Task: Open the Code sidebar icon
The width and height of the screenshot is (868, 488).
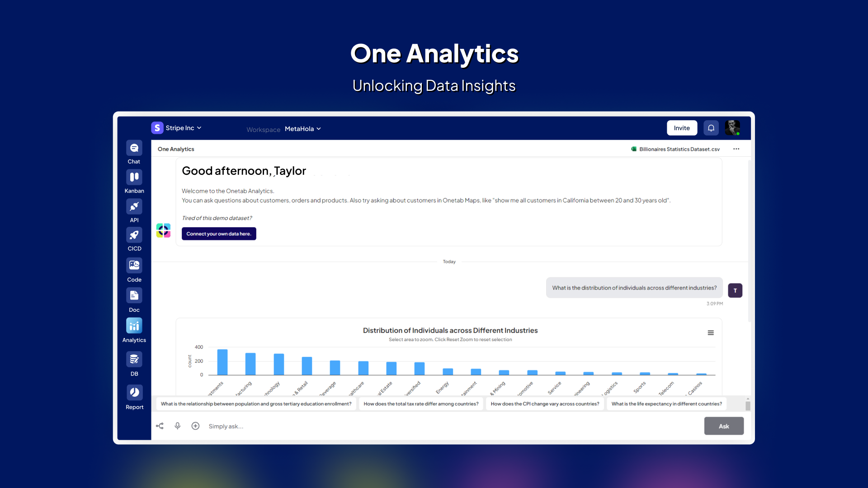Action: click(134, 265)
